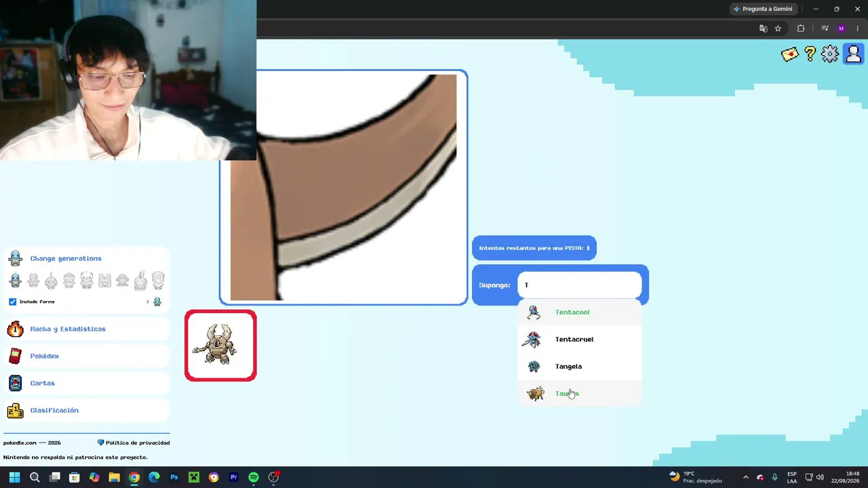Select generation 1 Squirtle icon
Image resolution: width=868 pixels, height=488 pixels.
(x=16, y=281)
